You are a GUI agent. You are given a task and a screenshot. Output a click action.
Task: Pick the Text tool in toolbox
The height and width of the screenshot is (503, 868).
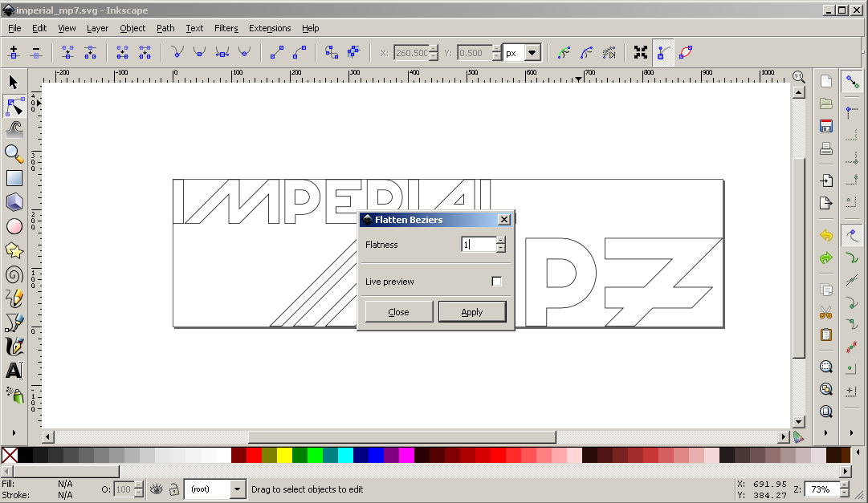pyautogui.click(x=14, y=371)
